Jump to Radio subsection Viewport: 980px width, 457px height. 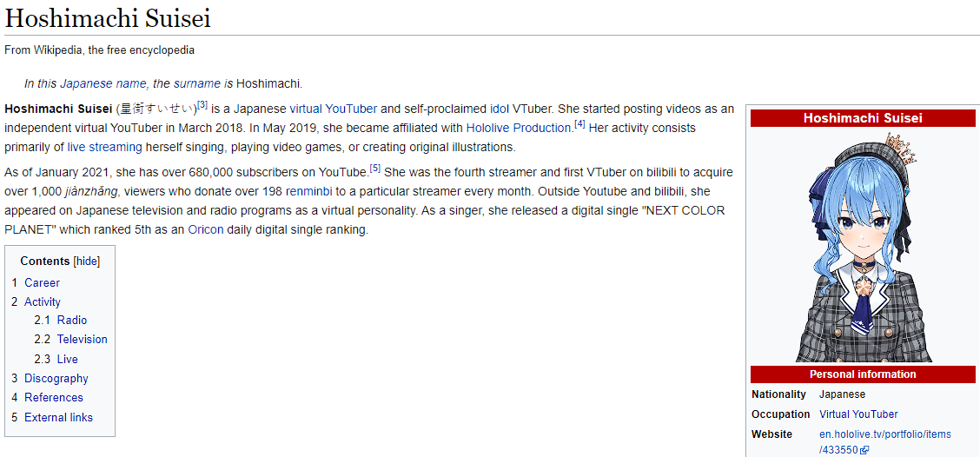[72, 320]
